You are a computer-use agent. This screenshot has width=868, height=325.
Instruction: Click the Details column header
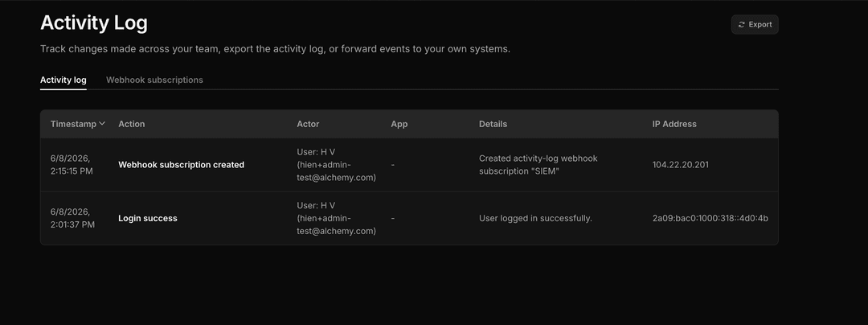[493, 124]
